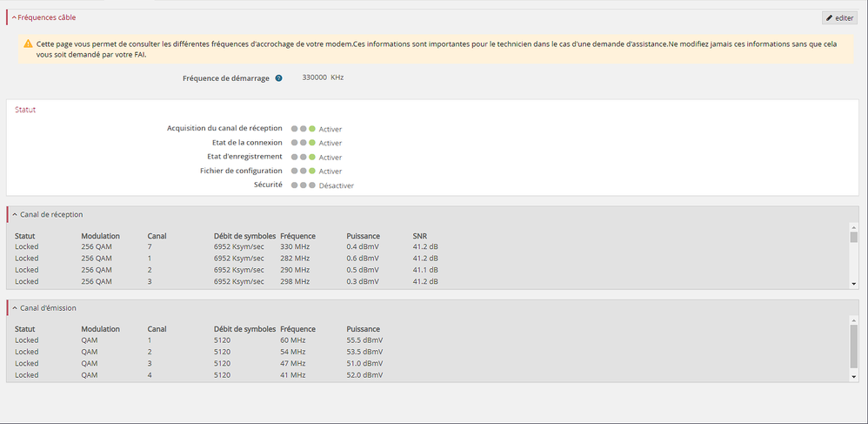Click the orange warning triangle icon

[28, 44]
